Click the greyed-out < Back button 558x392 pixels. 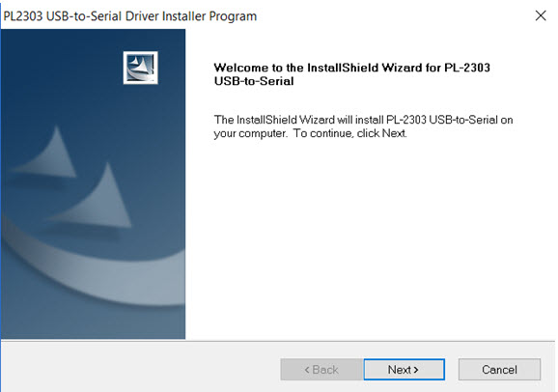point(321,370)
